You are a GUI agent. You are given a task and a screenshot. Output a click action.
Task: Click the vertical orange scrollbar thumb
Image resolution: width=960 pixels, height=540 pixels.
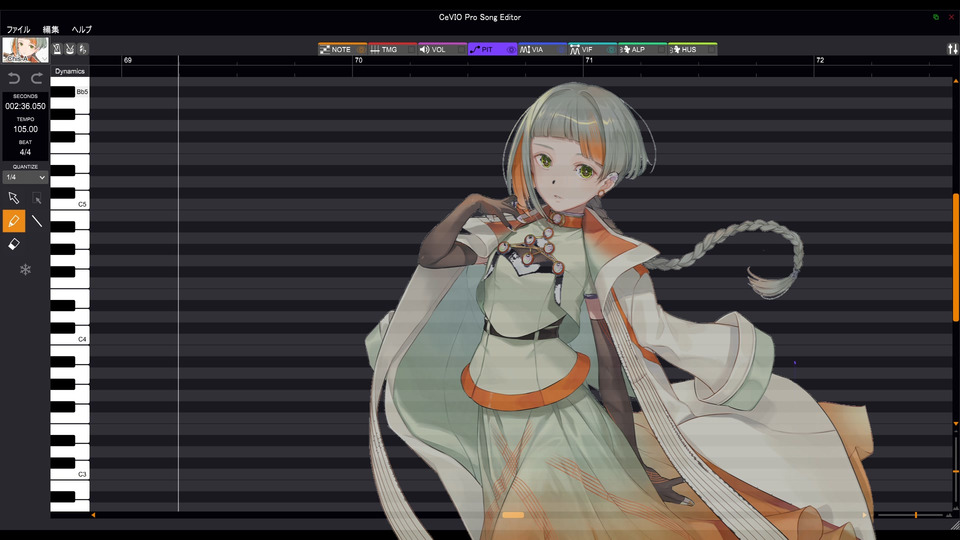point(956,257)
